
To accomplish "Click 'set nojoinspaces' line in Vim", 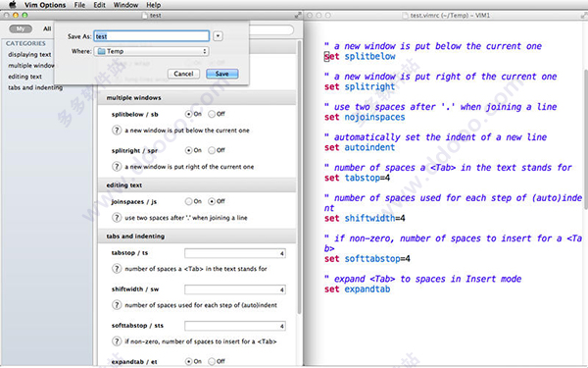I will [365, 117].
